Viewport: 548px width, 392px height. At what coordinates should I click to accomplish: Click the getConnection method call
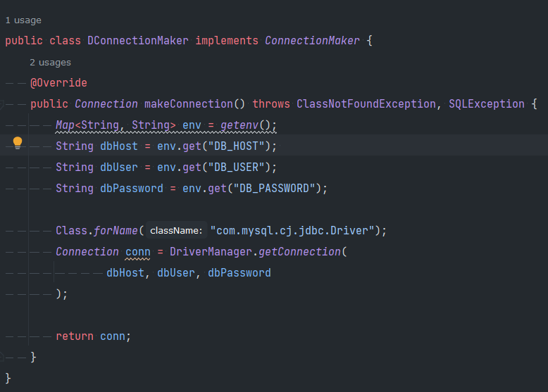(299, 252)
